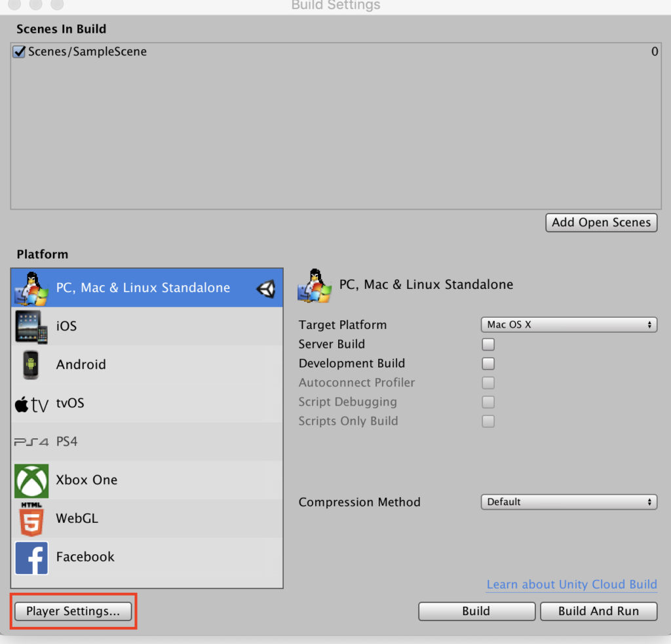Click the Unity logo on selected platform

click(x=266, y=288)
